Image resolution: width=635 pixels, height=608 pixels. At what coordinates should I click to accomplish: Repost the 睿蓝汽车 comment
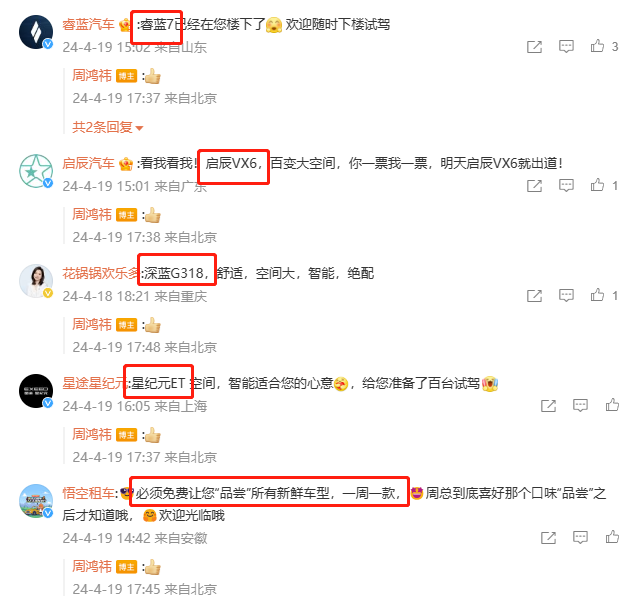coord(534,47)
